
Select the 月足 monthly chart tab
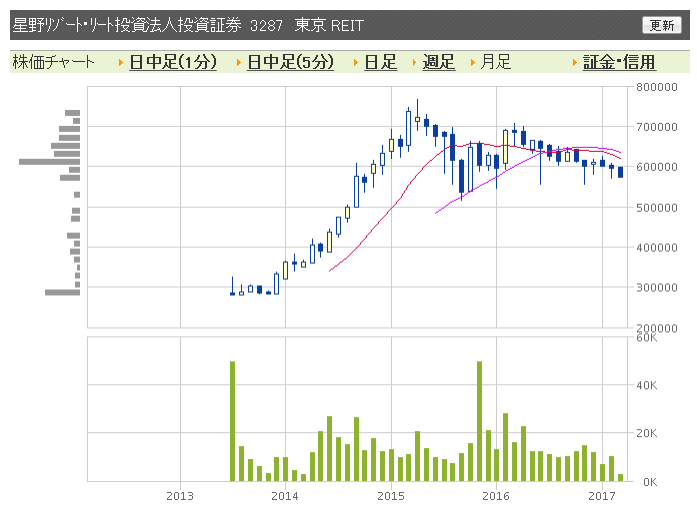tap(496, 62)
